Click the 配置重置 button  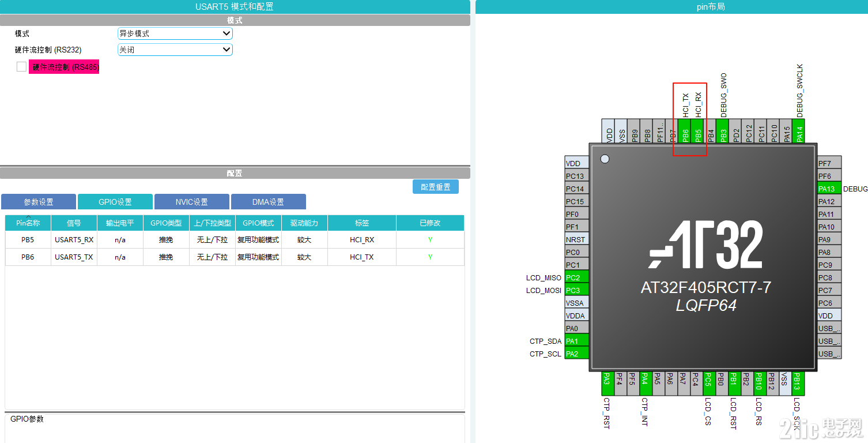point(436,187)
